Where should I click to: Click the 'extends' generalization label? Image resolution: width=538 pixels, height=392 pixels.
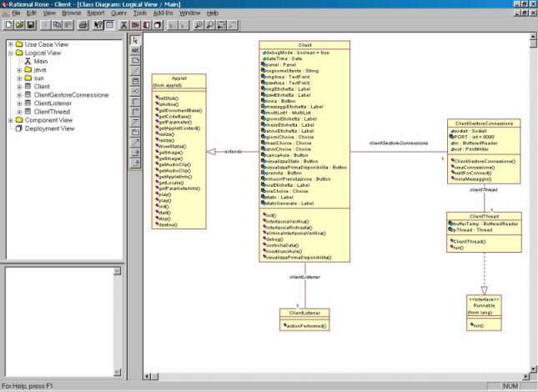click(233, 152)
